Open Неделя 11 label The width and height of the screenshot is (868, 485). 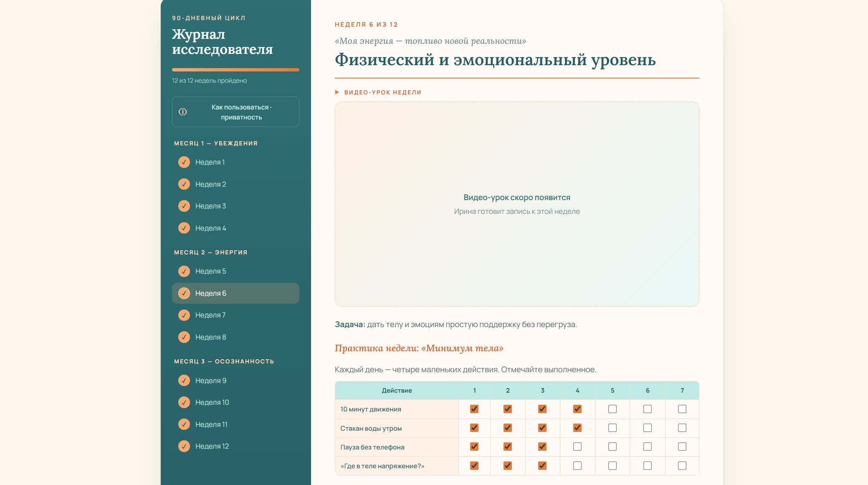pyautogui.click(x=211, y=424)
